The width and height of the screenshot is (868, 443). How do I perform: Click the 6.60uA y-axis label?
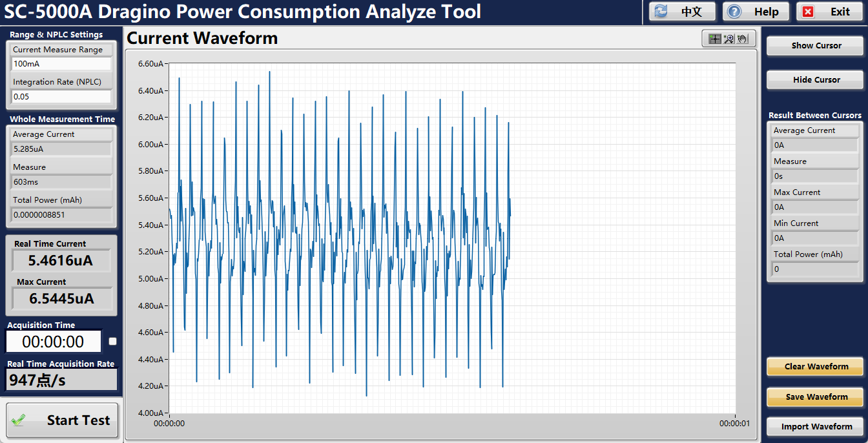click(150, 64)
